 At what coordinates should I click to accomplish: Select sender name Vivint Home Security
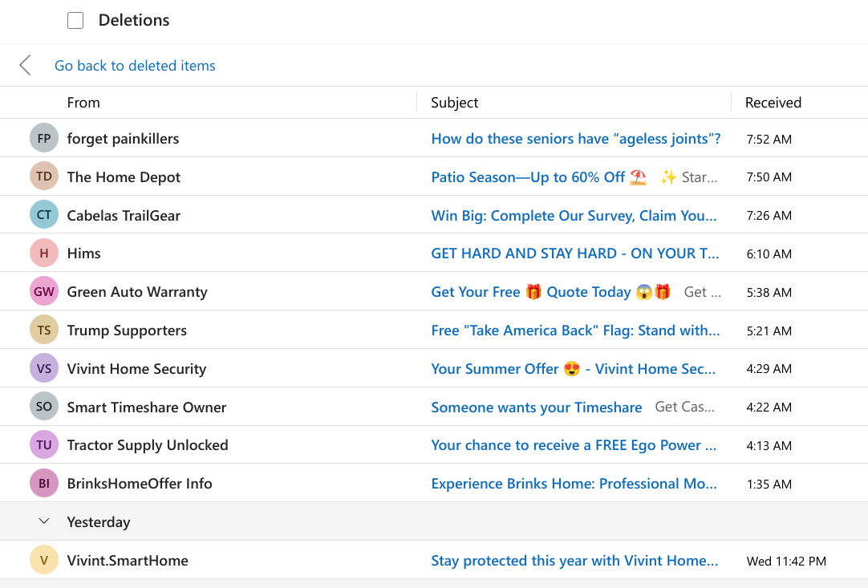(136, 369)
